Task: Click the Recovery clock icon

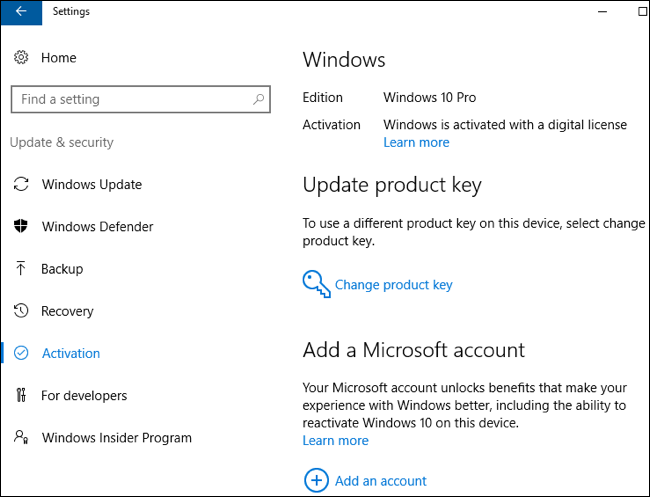Action: click(21, 310)
